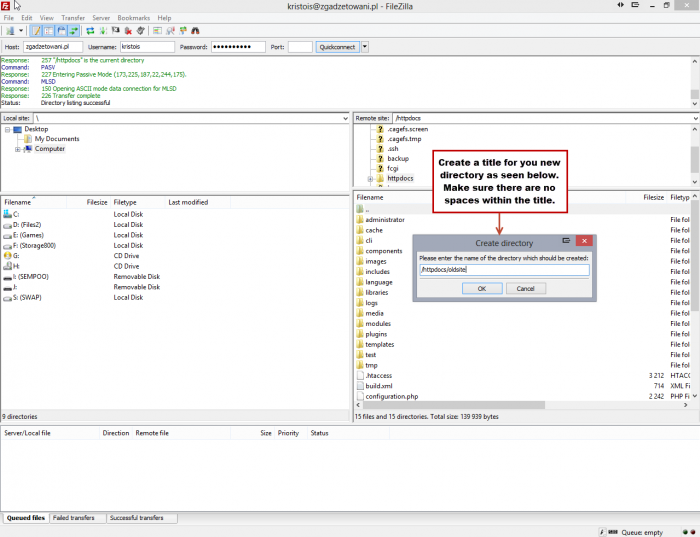Click the Refresh file lists icon
700x537 pixels.
90,31
